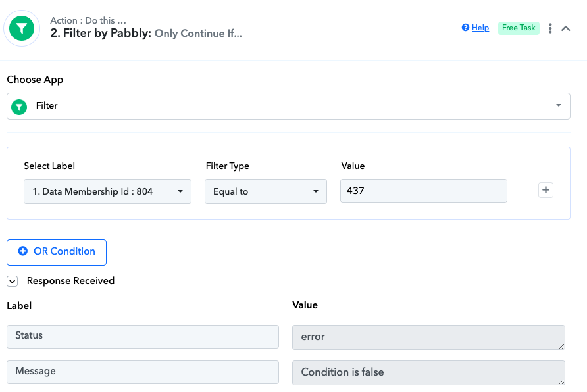The height and width of the screenshot is (392, 587).
Task: Click the small green Filter icon in Choose App
Action: [x=19, y=107]
